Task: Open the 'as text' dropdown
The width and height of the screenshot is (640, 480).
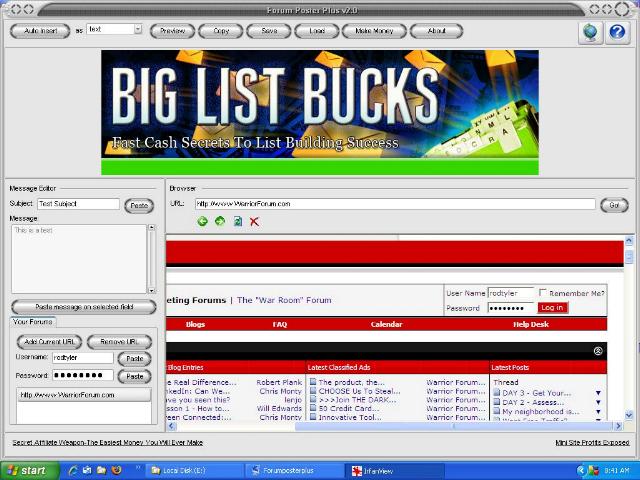Action: [x=138, y=29]
